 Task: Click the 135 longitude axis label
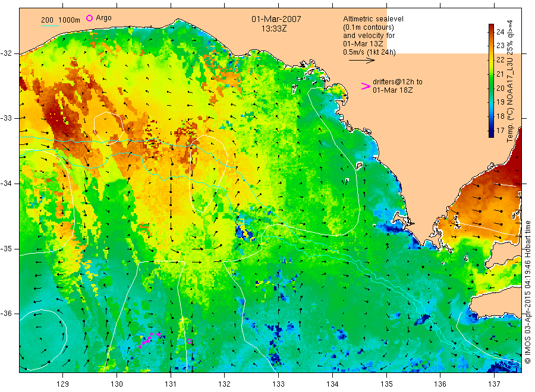tap(386, 384)
